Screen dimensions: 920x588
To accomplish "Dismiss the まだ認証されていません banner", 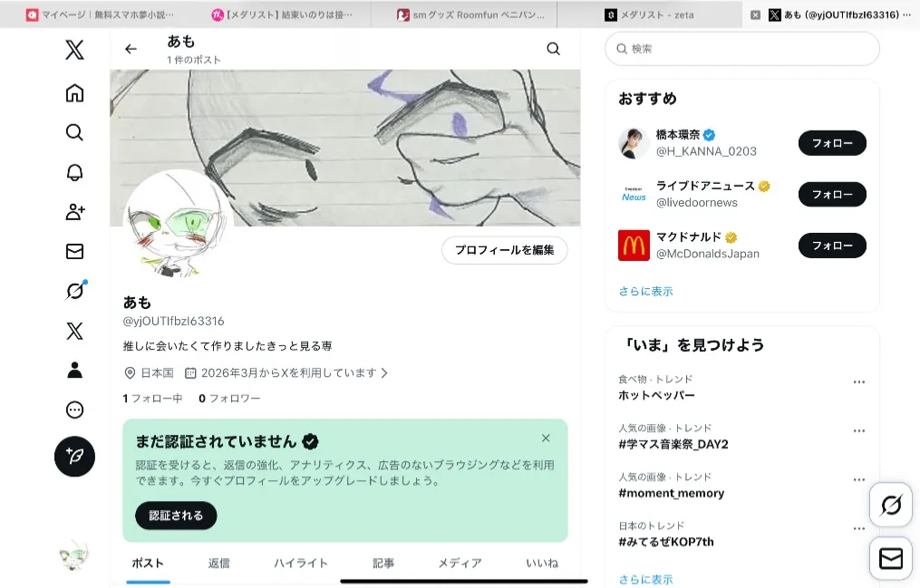I will pos(546,439).
